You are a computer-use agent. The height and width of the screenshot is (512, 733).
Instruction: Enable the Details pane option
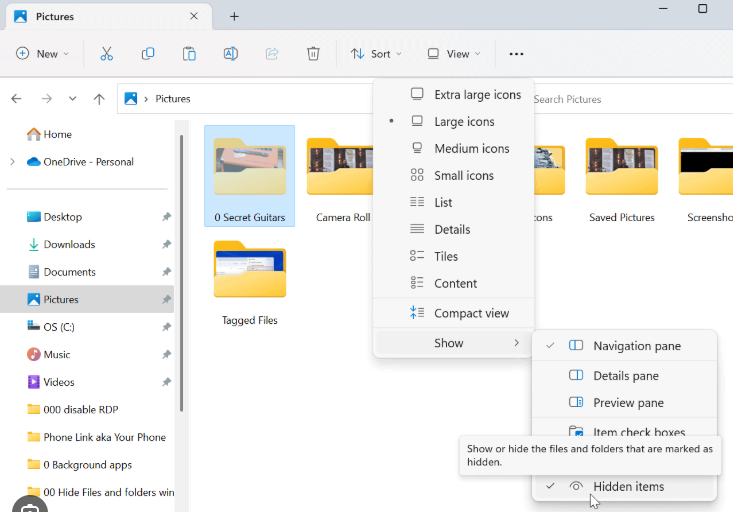point(625,376)
